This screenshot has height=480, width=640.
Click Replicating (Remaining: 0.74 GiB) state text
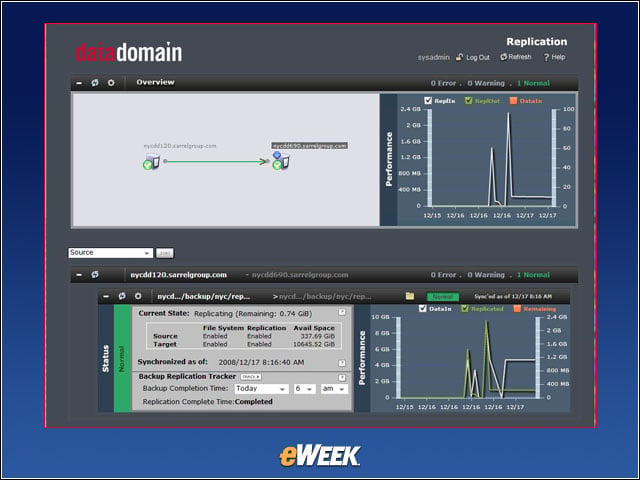tap(253, 314)
